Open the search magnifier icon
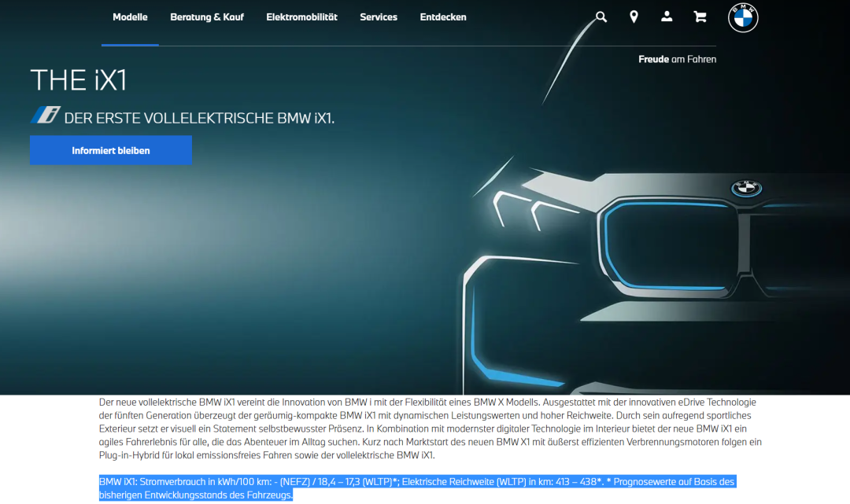 pos(601,17)
